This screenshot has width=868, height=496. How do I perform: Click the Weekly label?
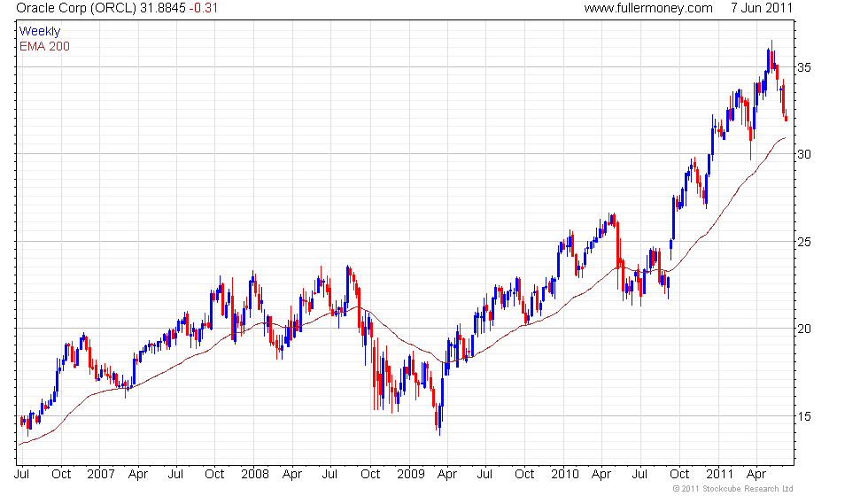coord(39,32)
